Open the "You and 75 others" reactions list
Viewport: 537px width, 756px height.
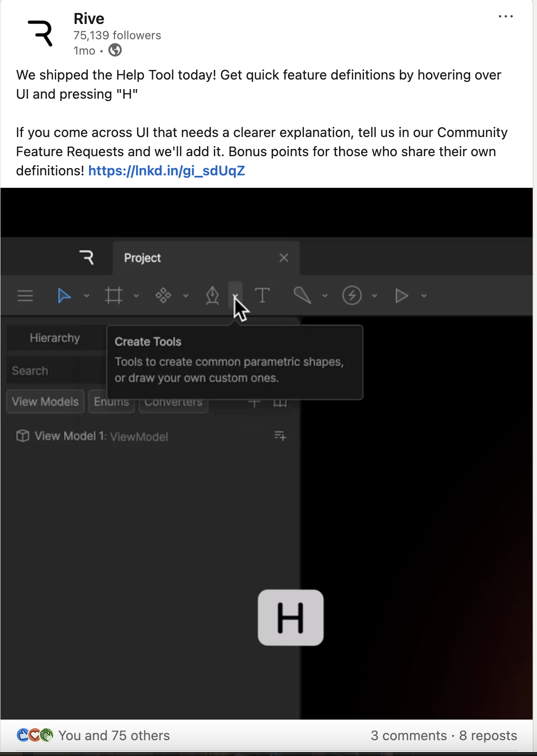click(x=114, y=735)
